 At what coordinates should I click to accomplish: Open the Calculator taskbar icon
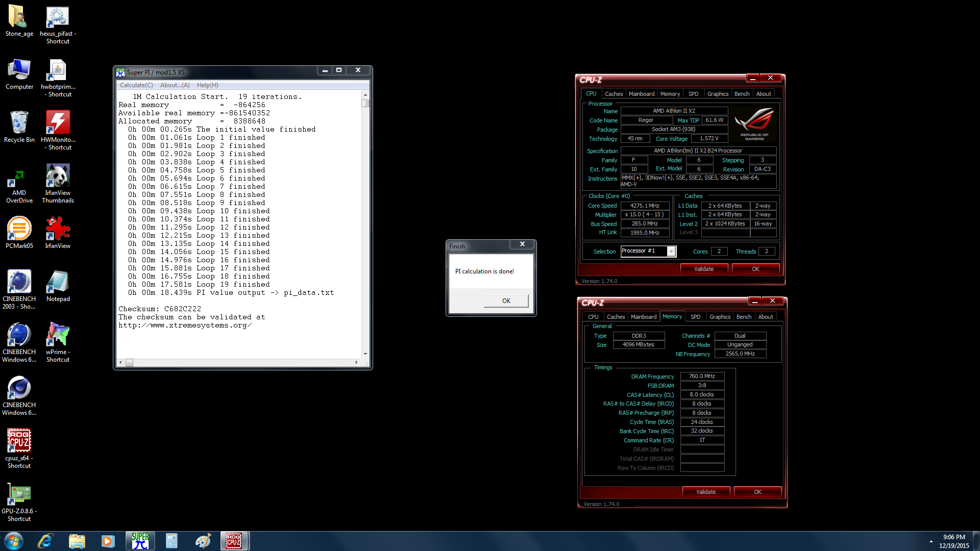(x=171, y=541)
